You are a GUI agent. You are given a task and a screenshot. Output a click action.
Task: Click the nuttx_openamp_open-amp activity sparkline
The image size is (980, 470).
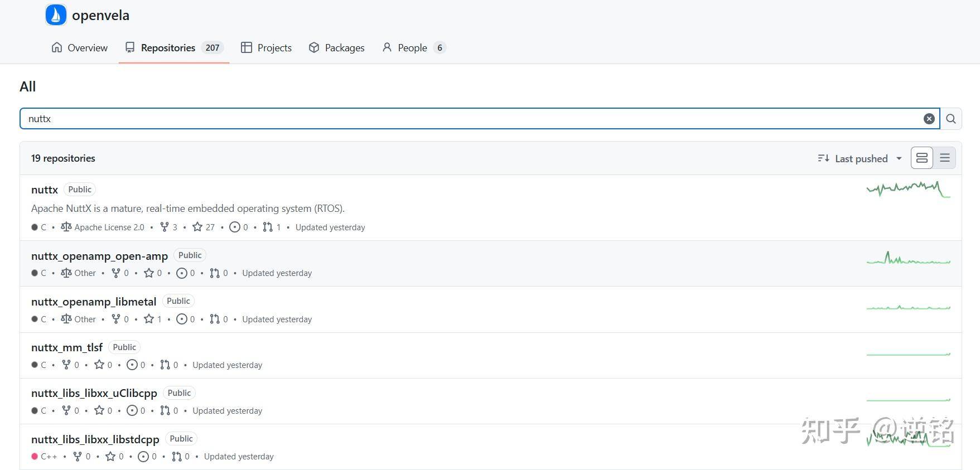(x=908, y=258)
